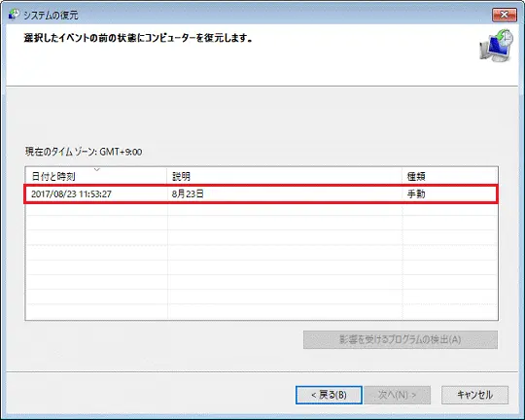Click divider between 日付と時刻 and 説明 headers
Image resolution: width=525 pixels, height=420 pixels.
[x=167, y=176]
